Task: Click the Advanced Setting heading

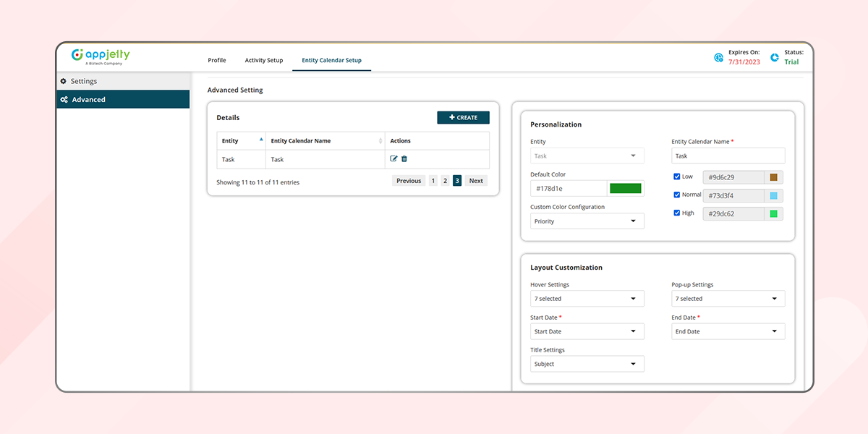Action: click(x=235, y=90)
